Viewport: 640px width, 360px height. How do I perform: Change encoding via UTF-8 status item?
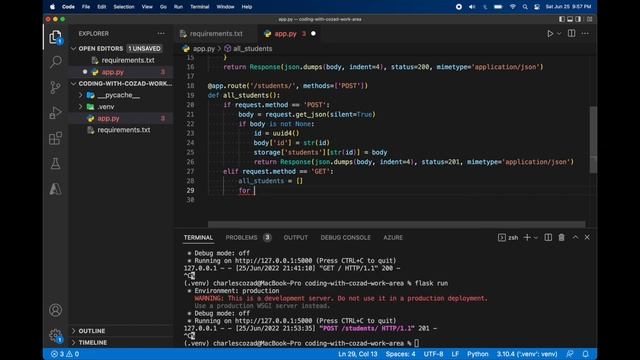click(433, 354)
